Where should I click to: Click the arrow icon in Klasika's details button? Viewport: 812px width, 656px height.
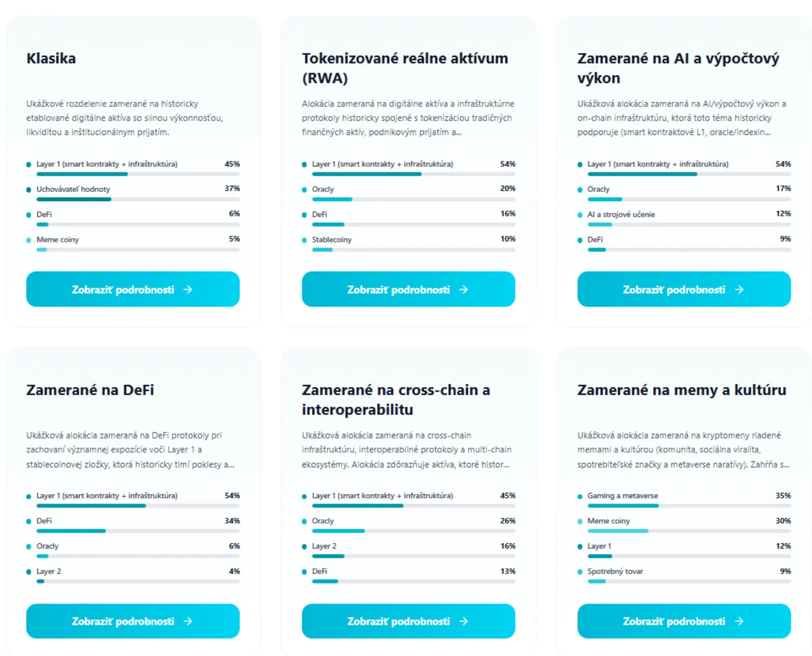coord(188,290)
